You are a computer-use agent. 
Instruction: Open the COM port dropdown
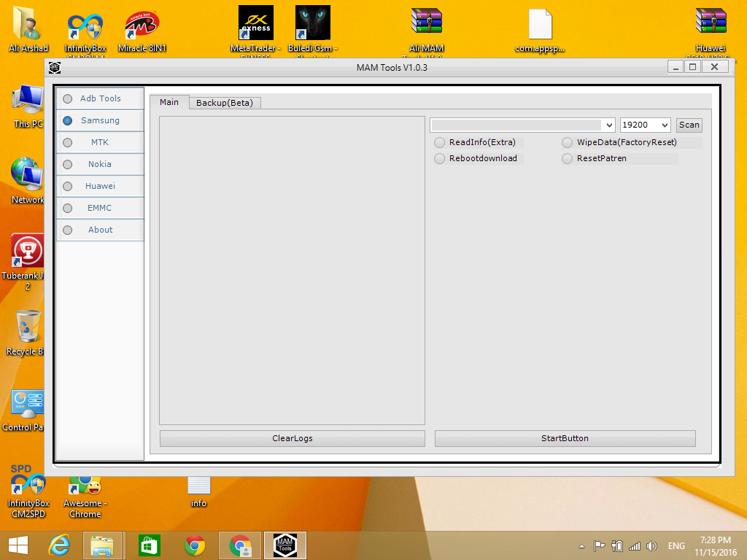pyautogui.click(x=610, y=125)
